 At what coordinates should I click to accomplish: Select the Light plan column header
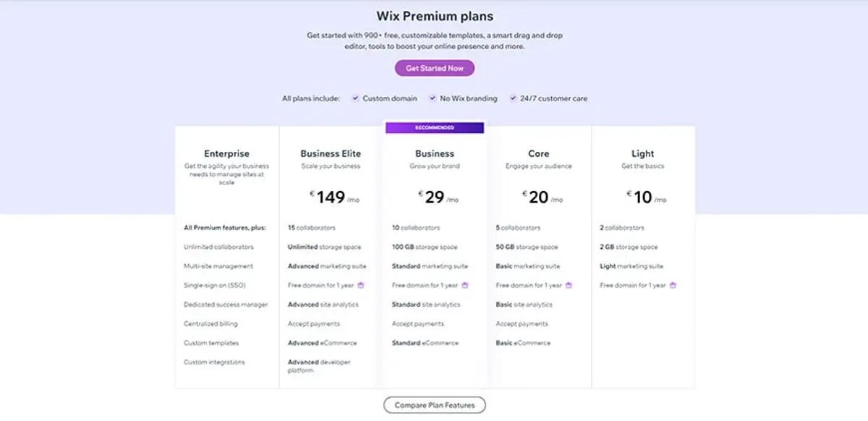click(643, 153)
